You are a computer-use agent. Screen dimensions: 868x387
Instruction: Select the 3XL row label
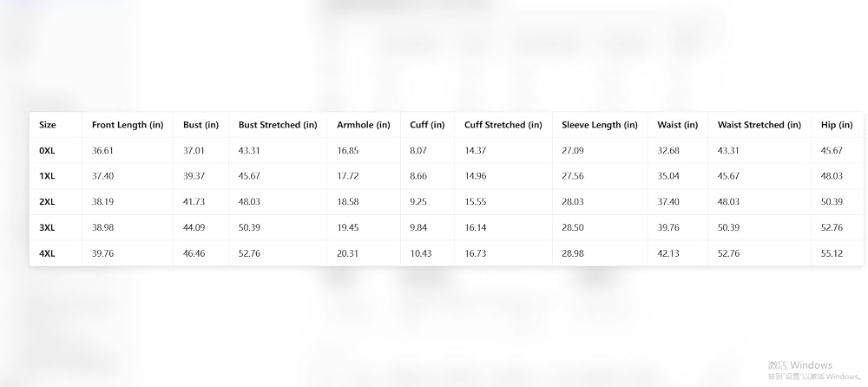click(47, 227)
